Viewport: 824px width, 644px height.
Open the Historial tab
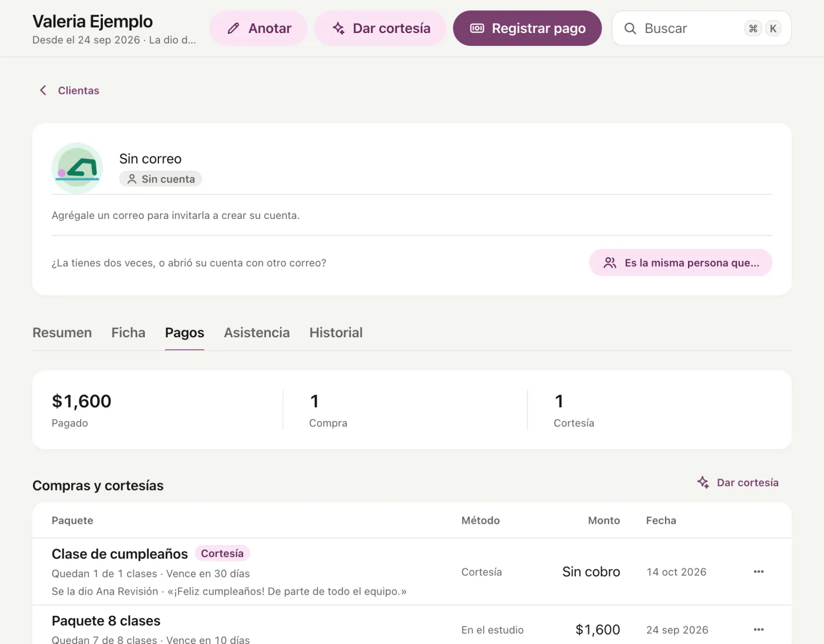(336, 333)
